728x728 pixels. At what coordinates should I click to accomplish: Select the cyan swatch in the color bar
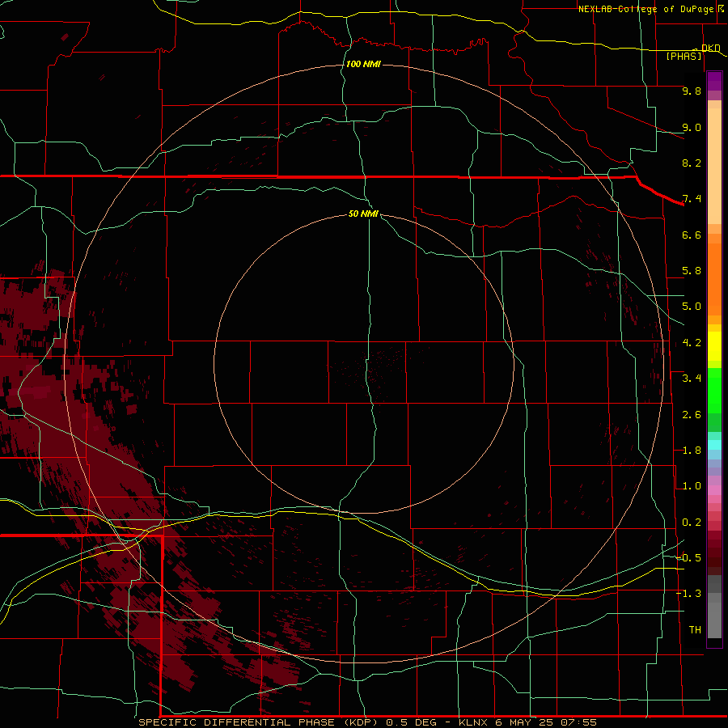pos(714,445)
